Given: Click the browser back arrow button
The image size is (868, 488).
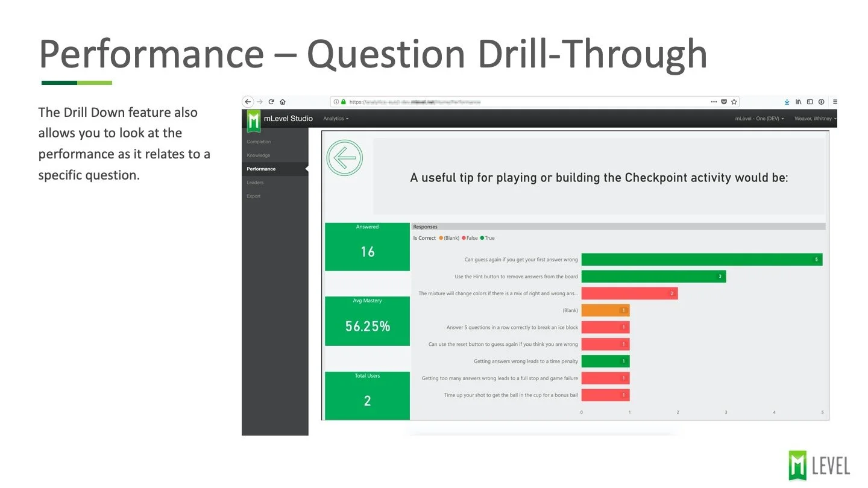Looking at the screenshot, I should (x=248, y=102).
